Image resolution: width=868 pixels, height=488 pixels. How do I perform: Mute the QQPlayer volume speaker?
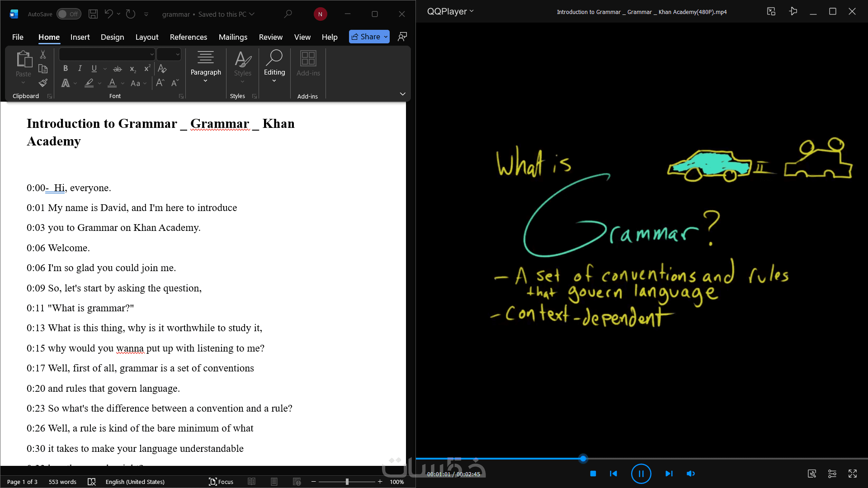pos(691,474)
